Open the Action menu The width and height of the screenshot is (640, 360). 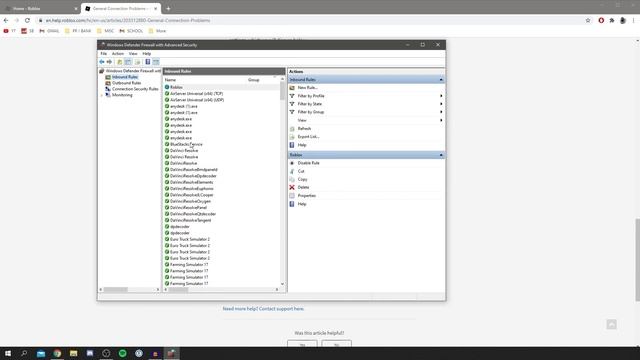point(118,53)
